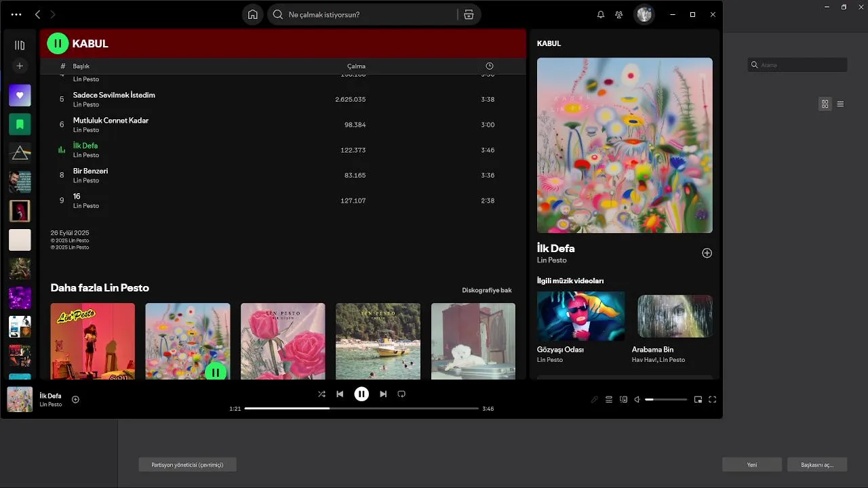This screenshot has height=488, width=868.
Task: Click Yeni button in background window
Action: pyautogui.click(x=752, y=464)
